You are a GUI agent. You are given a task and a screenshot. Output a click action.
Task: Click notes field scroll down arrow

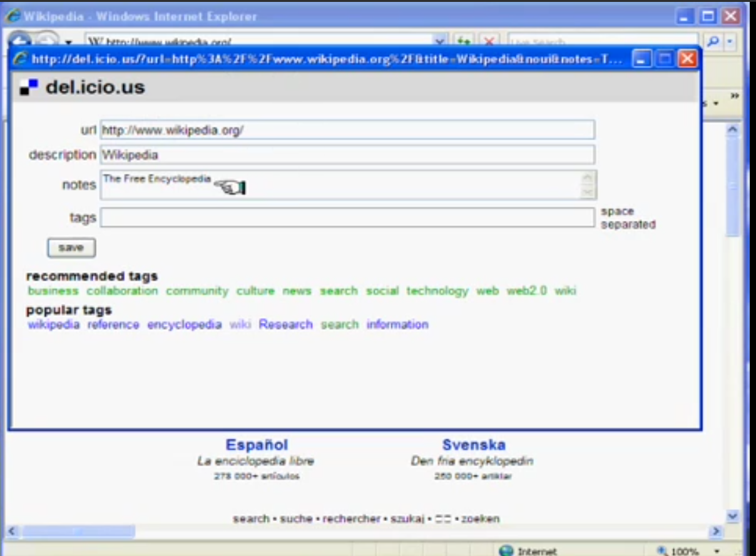(587, 193)
